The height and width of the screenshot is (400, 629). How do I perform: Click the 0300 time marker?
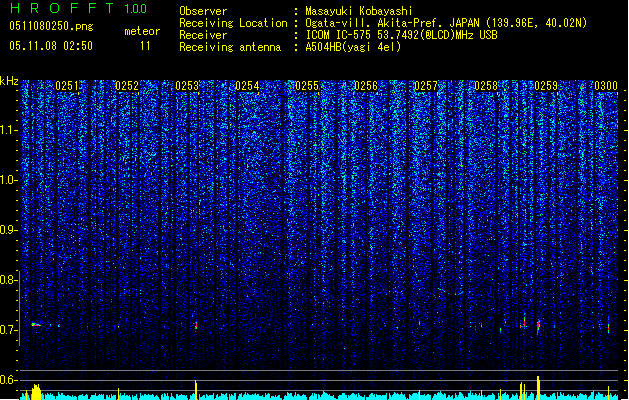[606, 86]
